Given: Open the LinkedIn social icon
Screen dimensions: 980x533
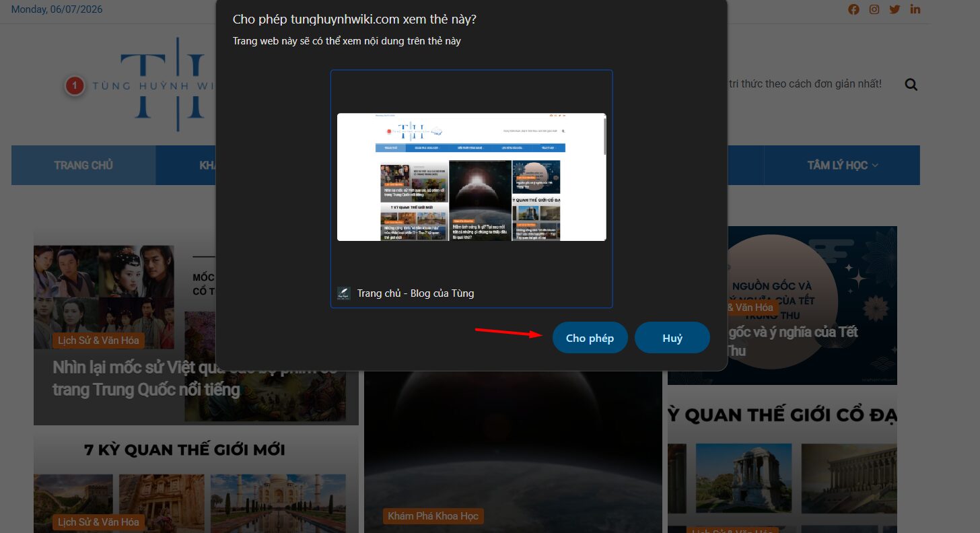Looking at the screenshot, I should 915,9.
